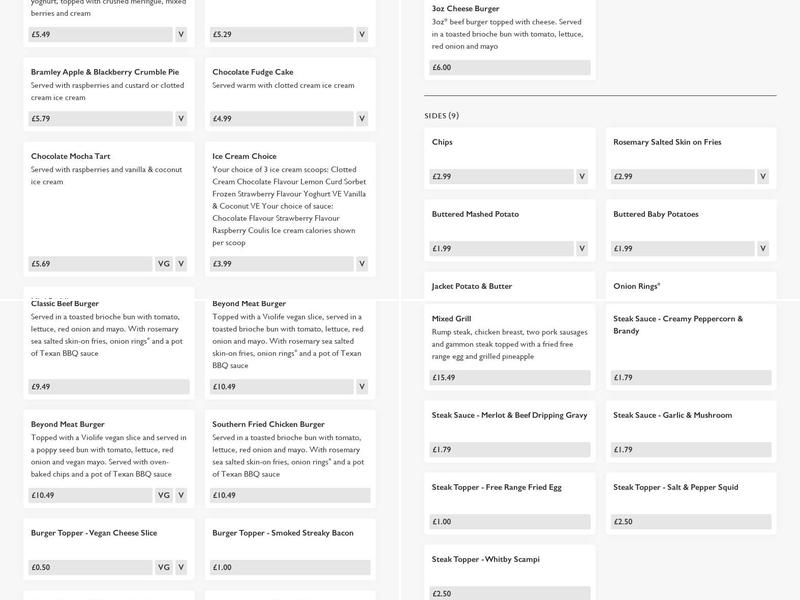Click the £9.49 Classic Beef Burger price bar
The image size is (800, 600).
(108, 387)
